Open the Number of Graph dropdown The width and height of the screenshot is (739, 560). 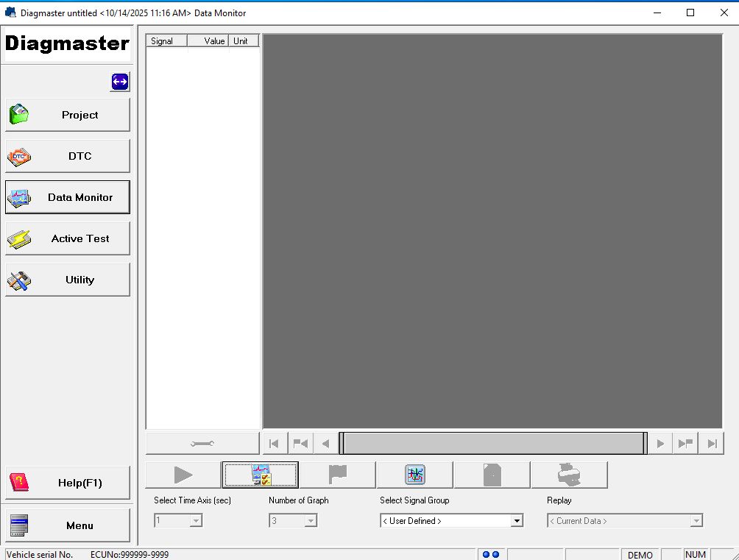[310, 520]
